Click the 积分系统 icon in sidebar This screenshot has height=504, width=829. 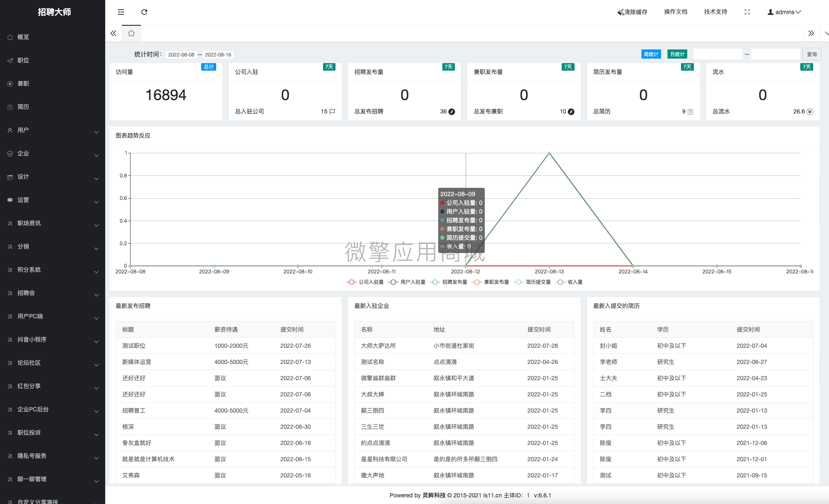click(x=10, y=270)
